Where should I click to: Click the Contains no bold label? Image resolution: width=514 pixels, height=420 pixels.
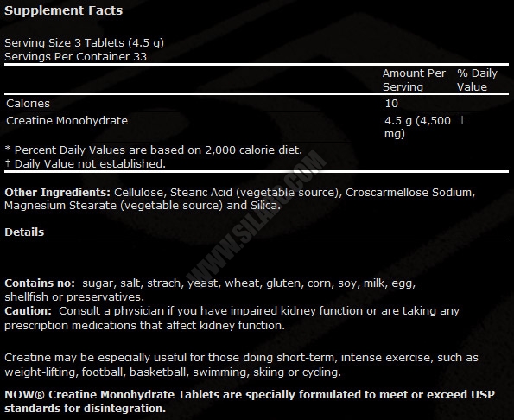click(x=40, y=283)
